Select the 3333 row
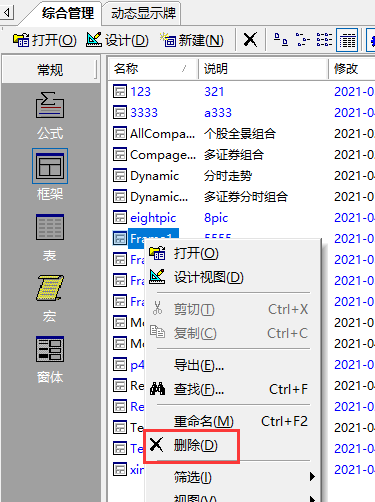Screen dimensions: 375x502 [243, 113]
